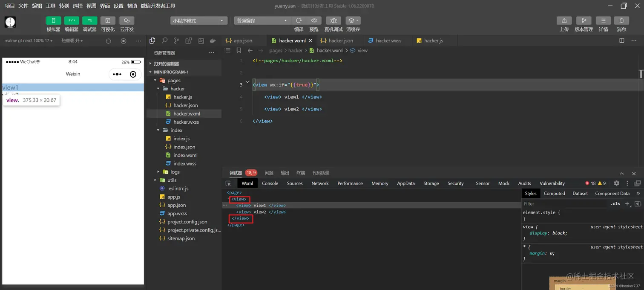Collapse the hacker folder
The width and height of the screenshot is (644, 290).
pyautogui.click(x=184, y=89)
